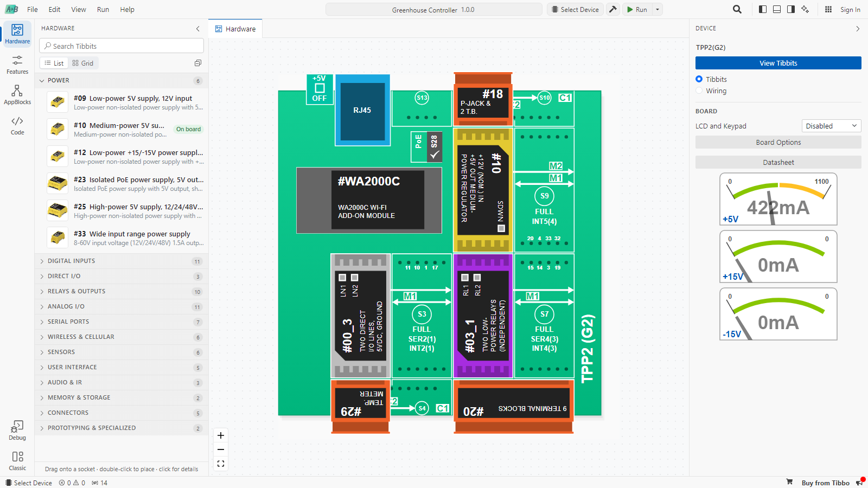Toggle the +5V OFF switch on board
The height and width of the screenshot is (488, 868).
(x=320, y=89)
